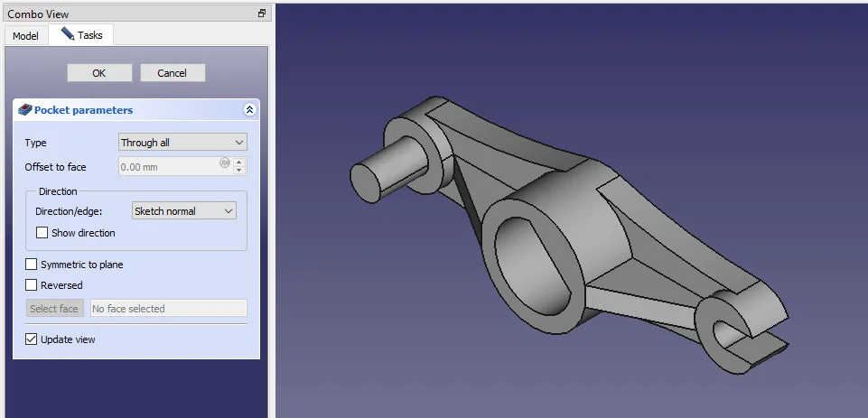Increase Offset to face value with up arrow
The height and width of the screenshot is (418, 868).
[239, 163]
